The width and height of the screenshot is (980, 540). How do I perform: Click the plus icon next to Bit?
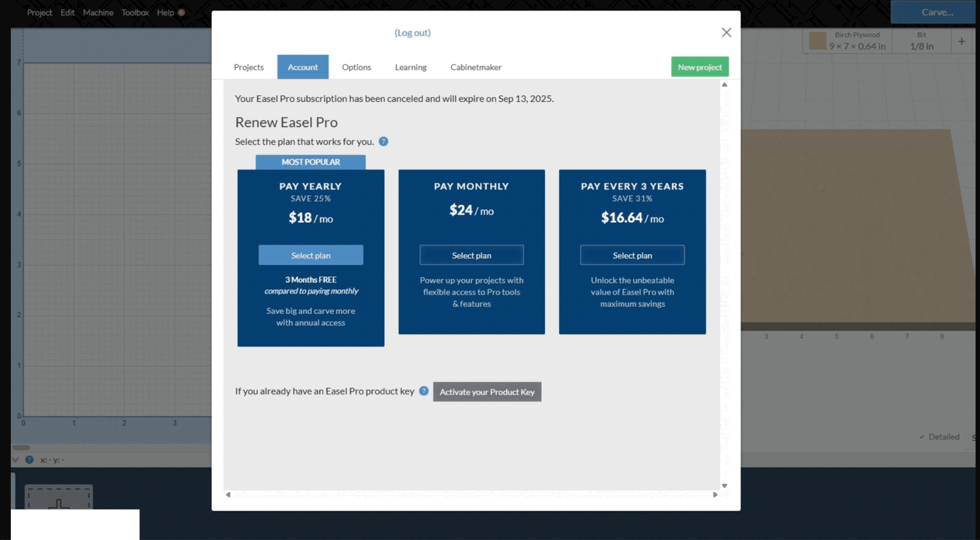[961, 41]
